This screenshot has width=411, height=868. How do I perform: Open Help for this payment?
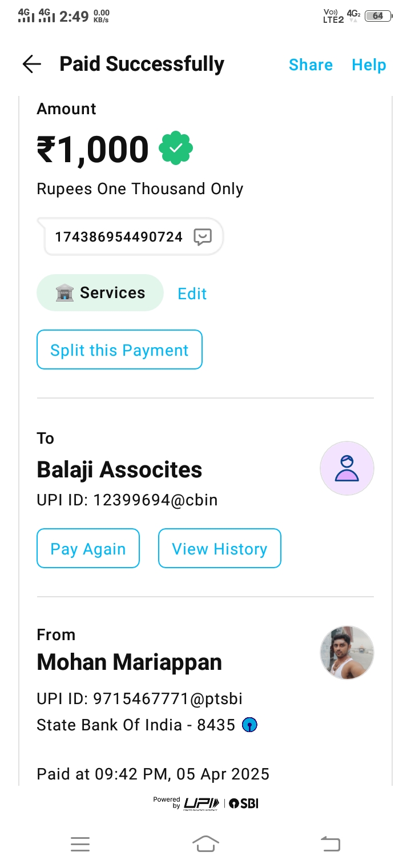(369, 65)
